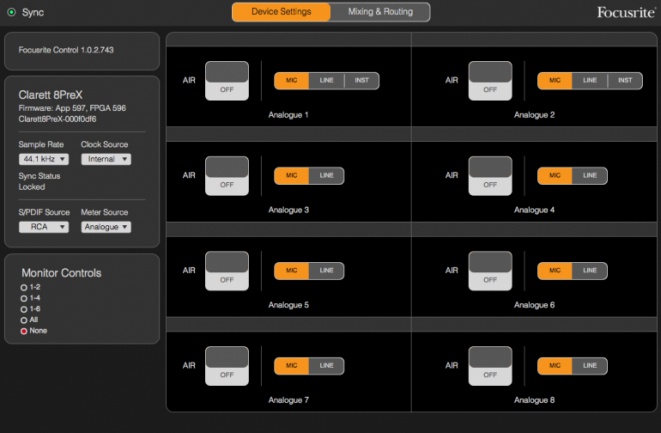Select monitor control 1-2 radio button

[x=24, y=288]
